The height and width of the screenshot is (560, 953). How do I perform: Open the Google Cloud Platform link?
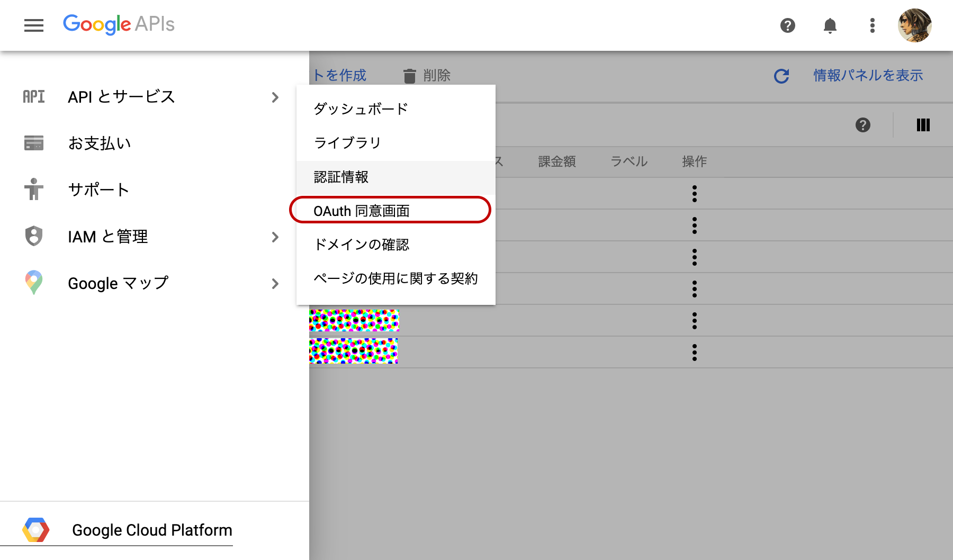[x=152, y=530]
